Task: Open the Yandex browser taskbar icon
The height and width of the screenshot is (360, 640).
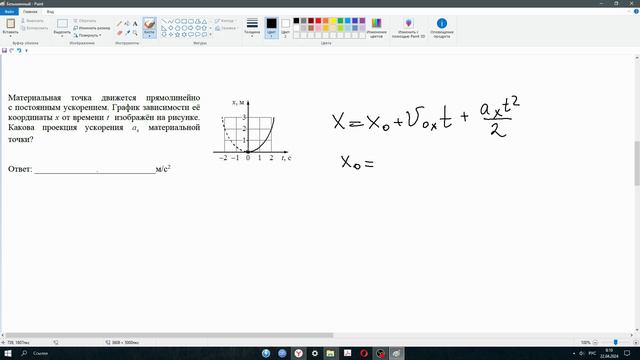Action: point(298,353)
